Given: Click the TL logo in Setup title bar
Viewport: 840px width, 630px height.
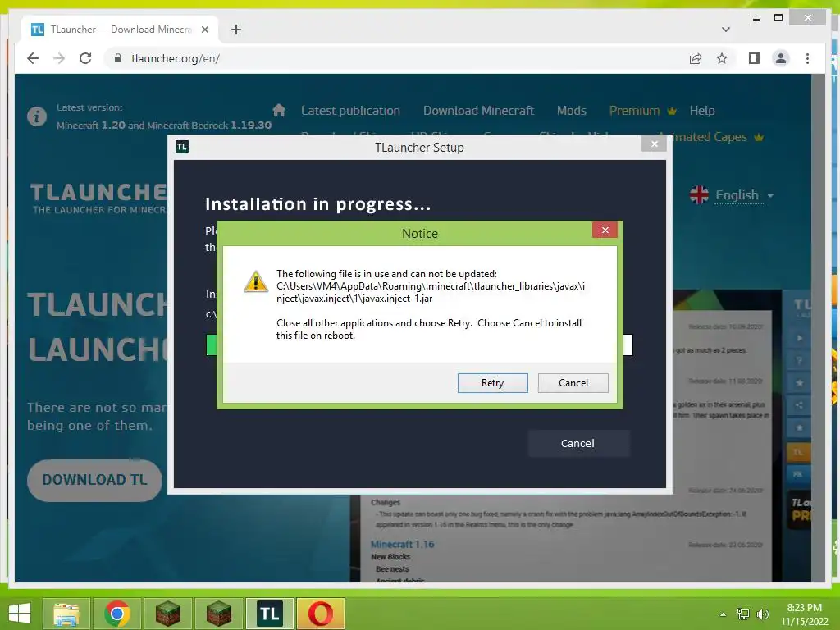Looking at the screenshot, I should point(181,147).
